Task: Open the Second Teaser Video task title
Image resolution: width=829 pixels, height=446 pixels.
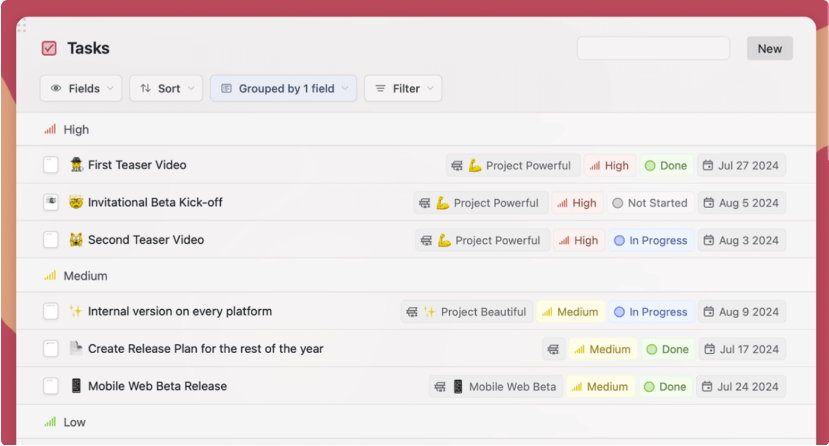Action: [146, 240]
